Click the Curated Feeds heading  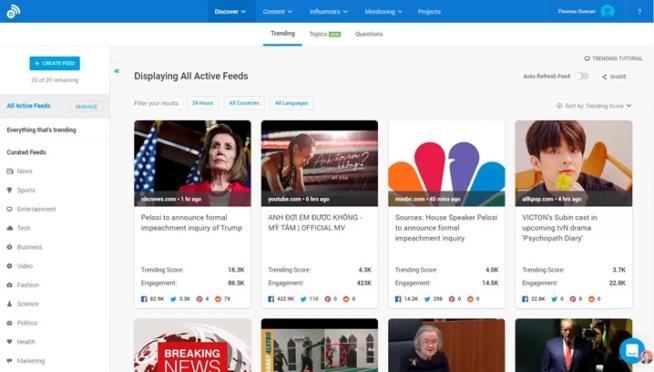(x=26, y=152)
